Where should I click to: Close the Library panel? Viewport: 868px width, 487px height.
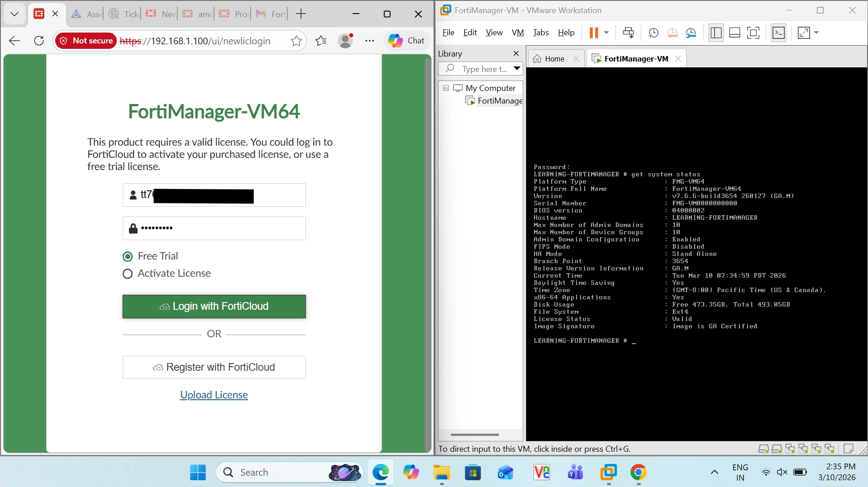pos(516,53)
